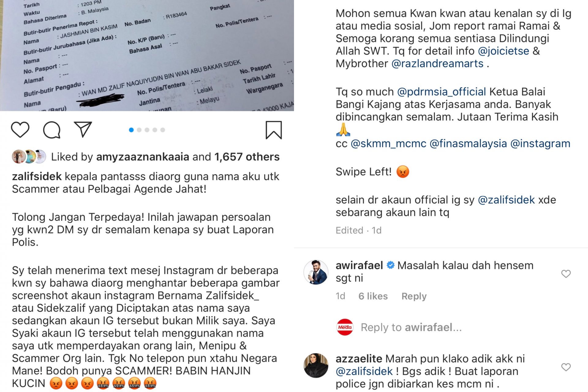The height and width of the screenshot is (392, 588).
Task: Tap the heart like icon under the post
Action: click(x=20, y=130)
